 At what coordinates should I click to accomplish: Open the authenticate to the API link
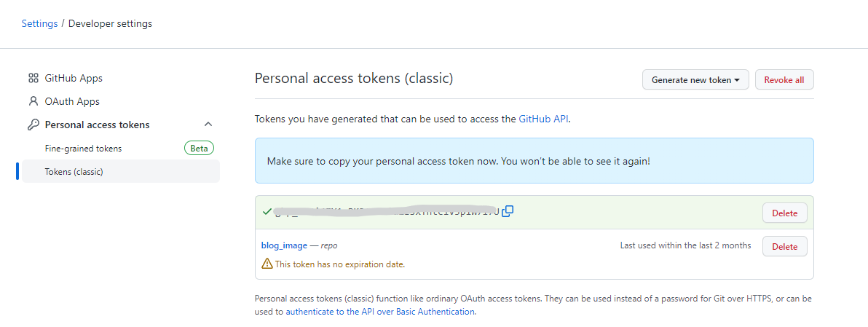point(380,312)
